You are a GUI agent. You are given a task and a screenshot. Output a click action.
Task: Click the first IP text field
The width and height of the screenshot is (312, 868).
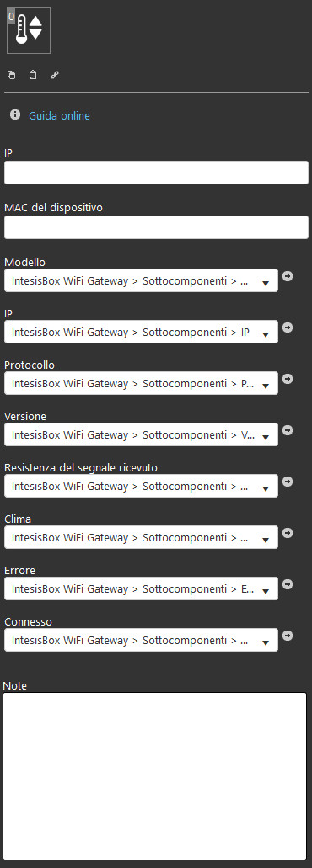[x=156, y=173]
